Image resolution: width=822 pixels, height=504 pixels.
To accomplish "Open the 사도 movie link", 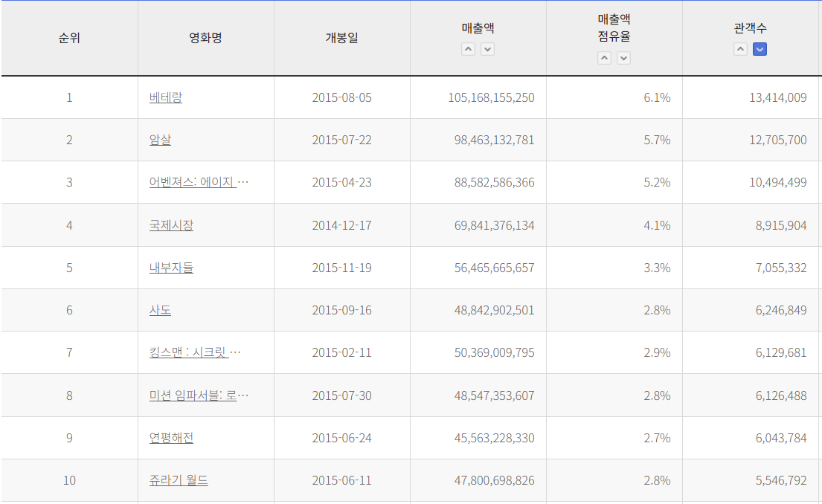I will pyautogui.click(x=160, y=310).
